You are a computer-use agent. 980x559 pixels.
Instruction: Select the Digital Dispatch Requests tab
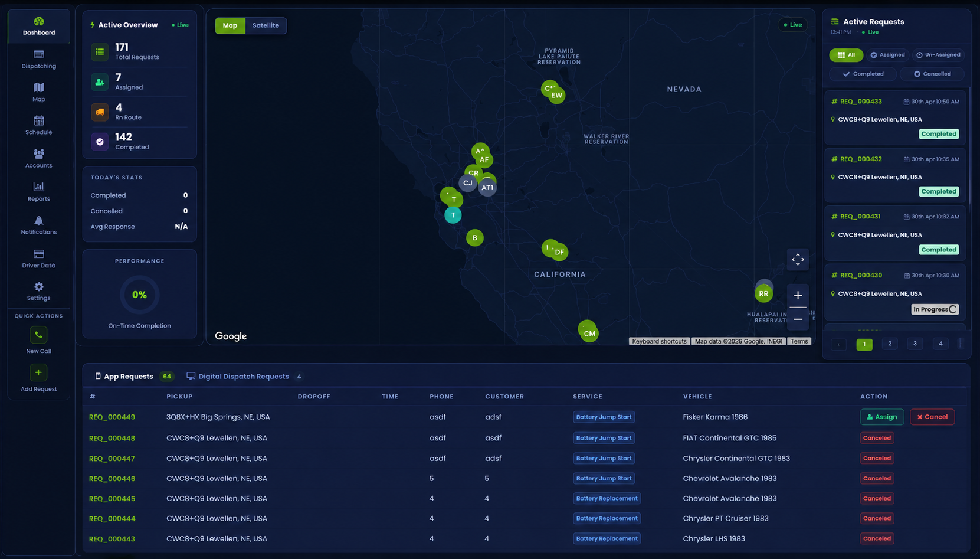click(x=244, y=376)
